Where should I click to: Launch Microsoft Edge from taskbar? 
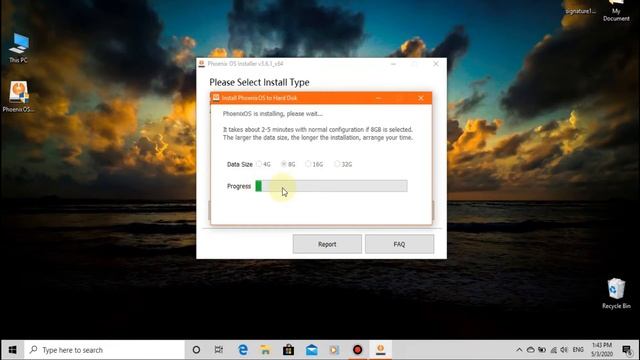[243, 350]
